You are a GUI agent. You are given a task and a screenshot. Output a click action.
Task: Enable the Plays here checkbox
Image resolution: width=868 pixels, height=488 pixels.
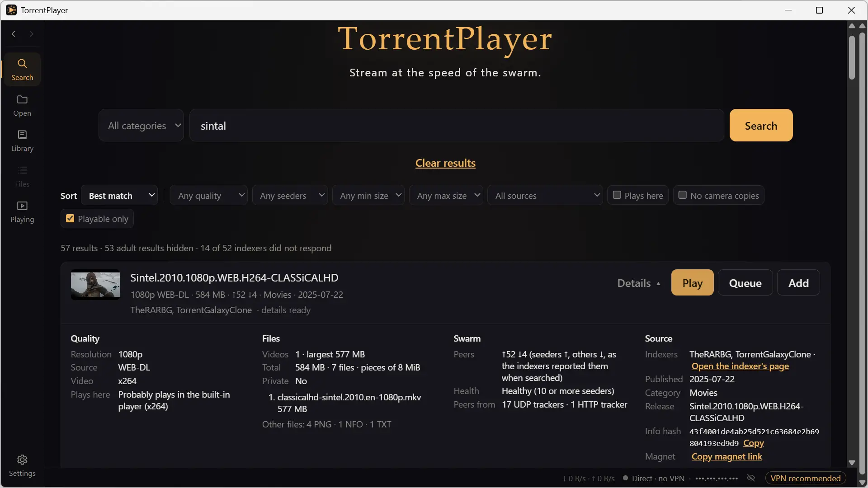click(x=617, y=195)
